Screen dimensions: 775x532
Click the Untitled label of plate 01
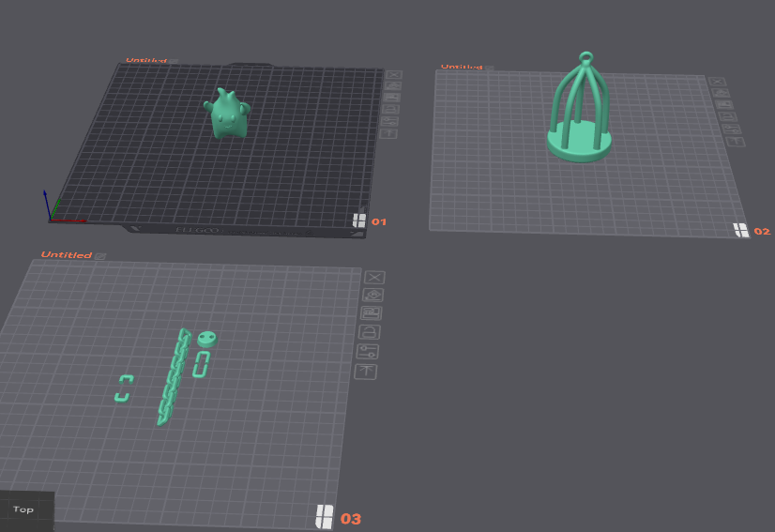point(146,60)
